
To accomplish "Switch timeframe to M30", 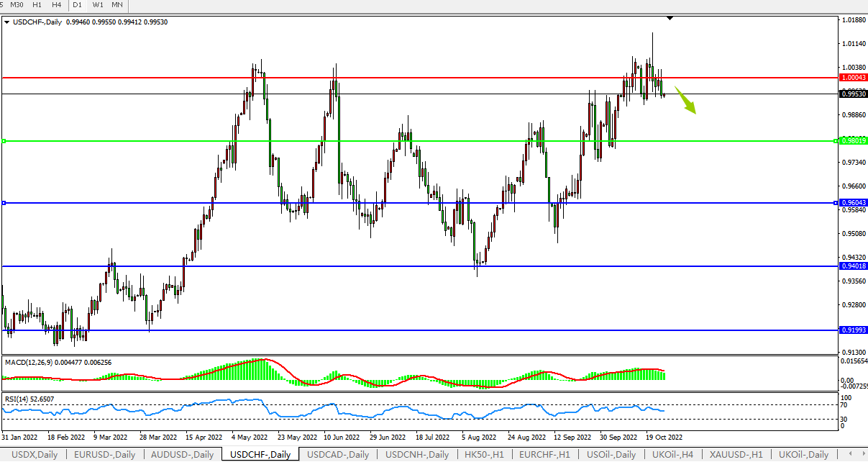I will 17,5.
